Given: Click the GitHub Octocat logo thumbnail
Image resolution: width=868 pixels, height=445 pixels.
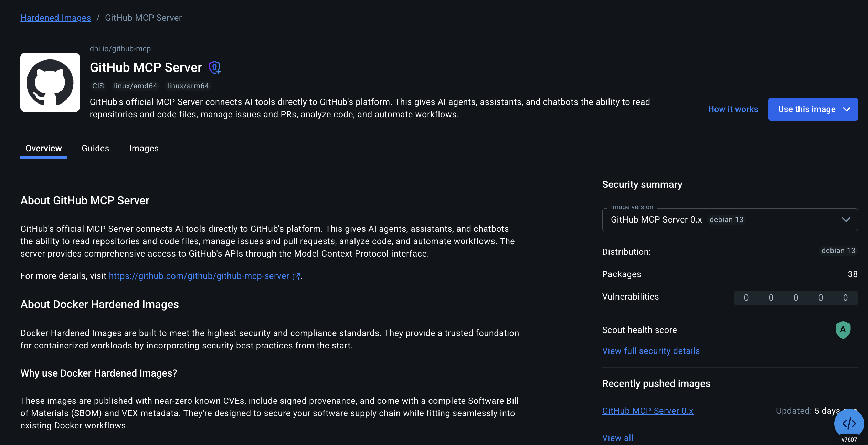Looking at the screenshot, I should click(x=50, y=82).
